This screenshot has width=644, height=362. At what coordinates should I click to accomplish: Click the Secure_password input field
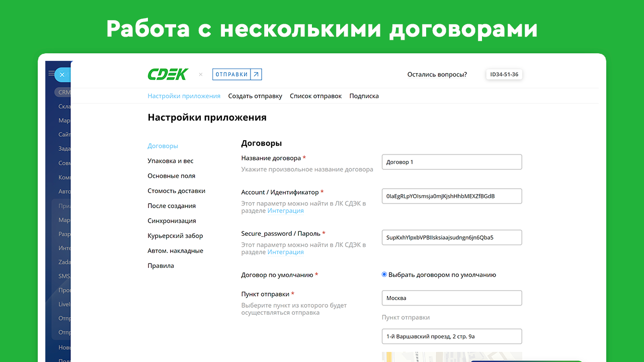pos(451,237)
